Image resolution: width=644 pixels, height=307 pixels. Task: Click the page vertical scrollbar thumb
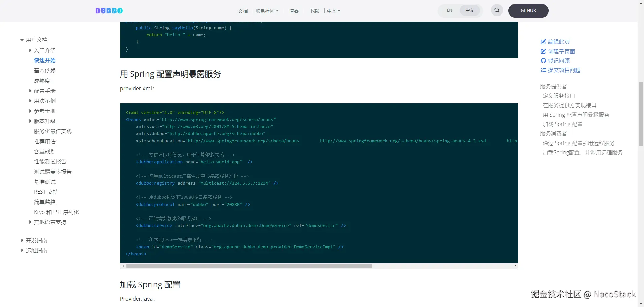click(x=641, y=114)
